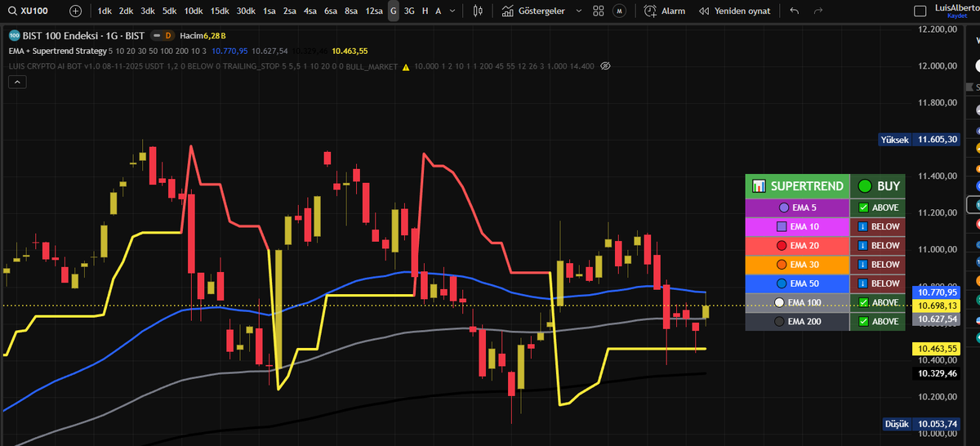Create an Alarm

pyautogui.click(x=665, y=11)
